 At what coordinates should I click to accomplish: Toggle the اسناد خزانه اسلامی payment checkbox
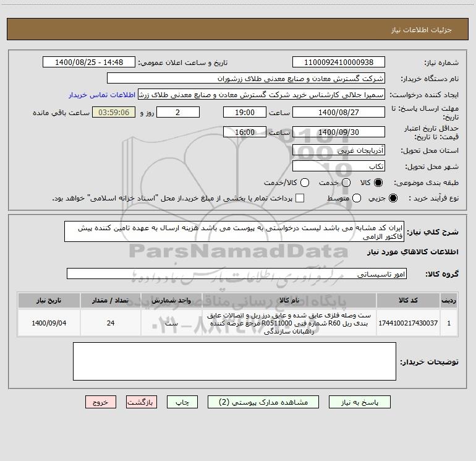300,198
